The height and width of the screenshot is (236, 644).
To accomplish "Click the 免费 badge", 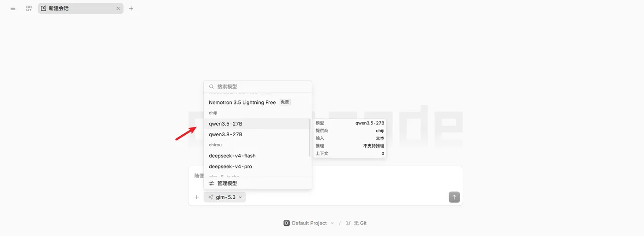I will (x=285, y=102).
